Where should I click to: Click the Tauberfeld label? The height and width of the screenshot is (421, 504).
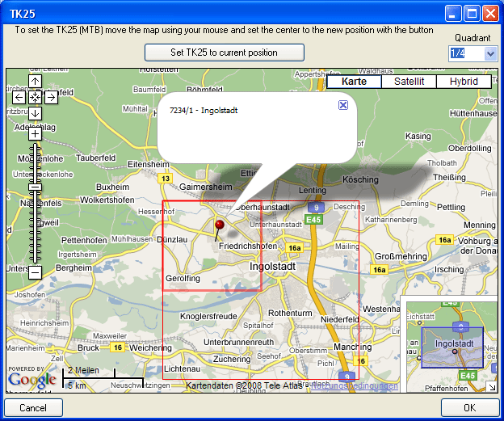(96, 158)
